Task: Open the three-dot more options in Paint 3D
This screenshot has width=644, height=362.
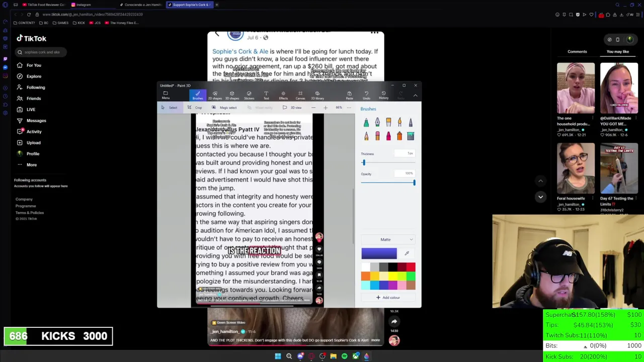Action: click(349, 108)
